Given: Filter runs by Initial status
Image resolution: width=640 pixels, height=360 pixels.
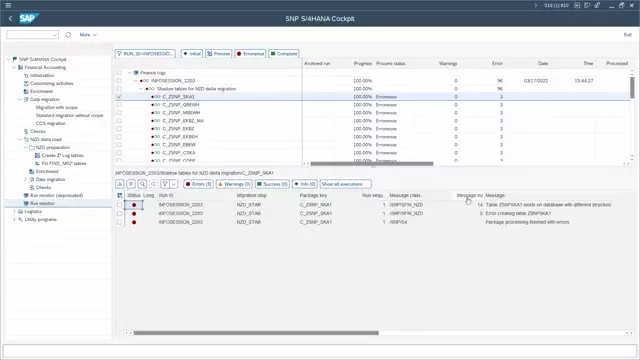Looking at the screenshot, I should 192,53.
